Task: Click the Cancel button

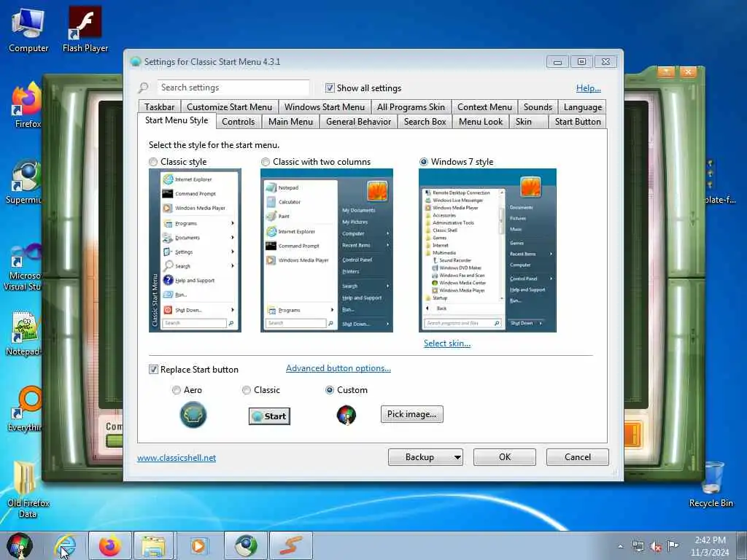Action: point(578,457)
